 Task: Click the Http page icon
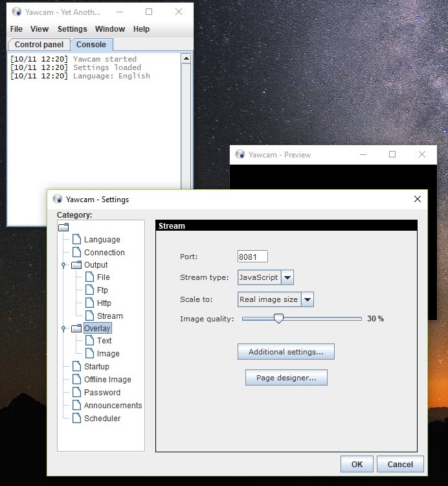89,303
